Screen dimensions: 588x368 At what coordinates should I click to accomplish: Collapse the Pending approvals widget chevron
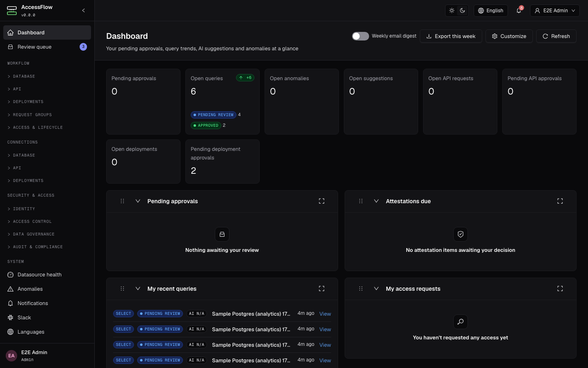pos(138,201)
